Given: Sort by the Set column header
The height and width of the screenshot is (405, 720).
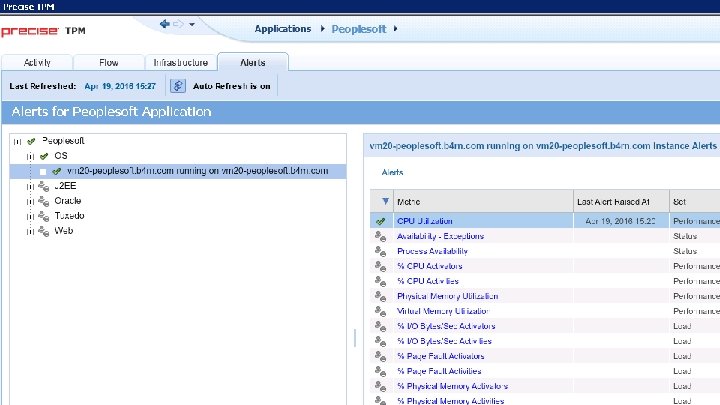Looking at the screenshot, I should click(695, 201).
